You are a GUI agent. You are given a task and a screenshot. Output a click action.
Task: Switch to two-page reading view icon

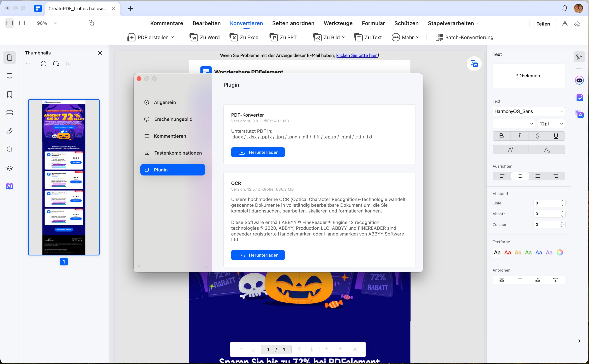(22, 23)
